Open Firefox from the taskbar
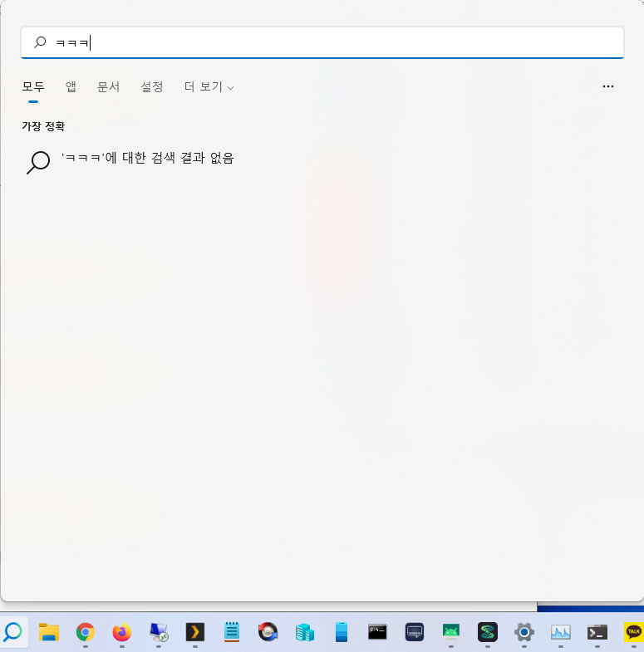Image resolution: width=644 pixels, height=652 pixels. point(122,632)
